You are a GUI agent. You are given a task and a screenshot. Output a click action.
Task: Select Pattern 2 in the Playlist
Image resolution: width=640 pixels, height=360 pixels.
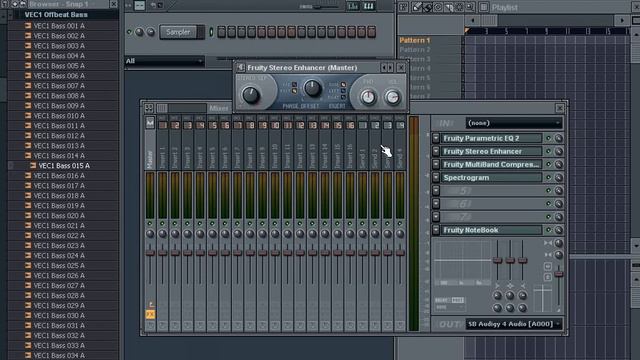[414, 50]
